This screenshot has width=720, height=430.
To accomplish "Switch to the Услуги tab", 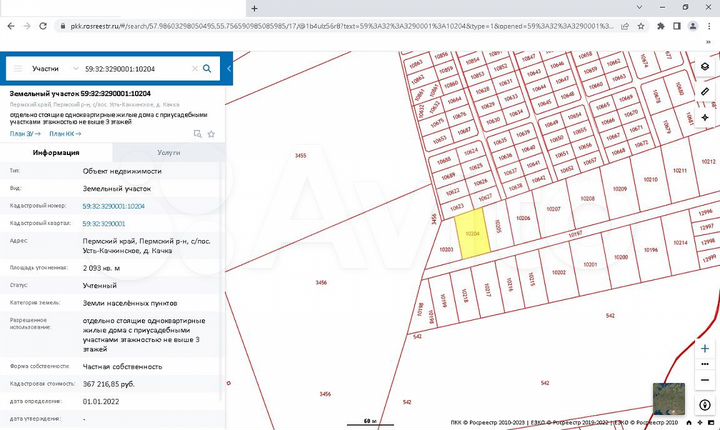I will pos(169,153).
